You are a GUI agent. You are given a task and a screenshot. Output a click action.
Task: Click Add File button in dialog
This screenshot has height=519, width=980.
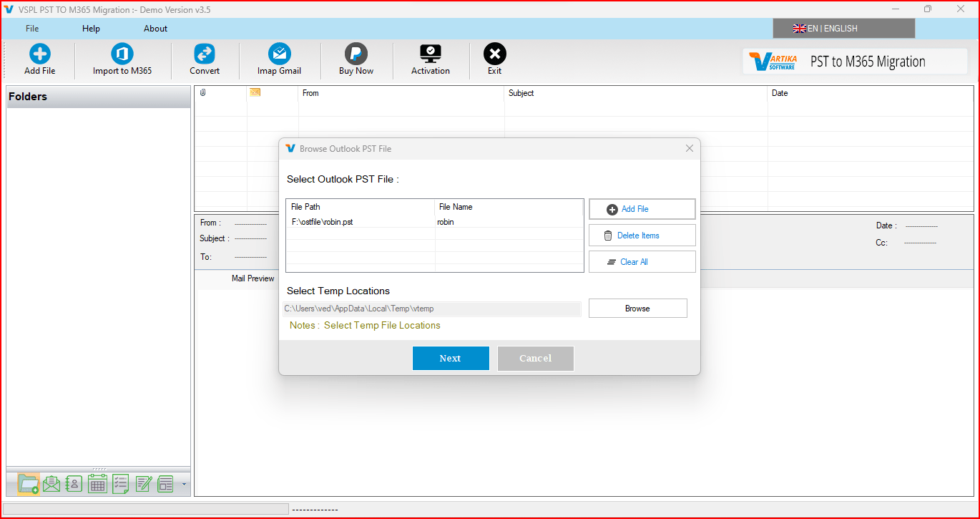coord(642,209)
